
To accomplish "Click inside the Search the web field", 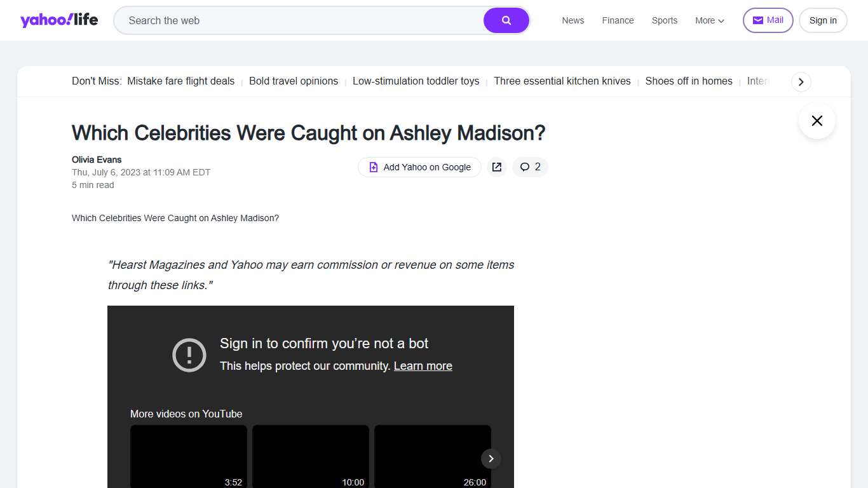I will point(286,20).
